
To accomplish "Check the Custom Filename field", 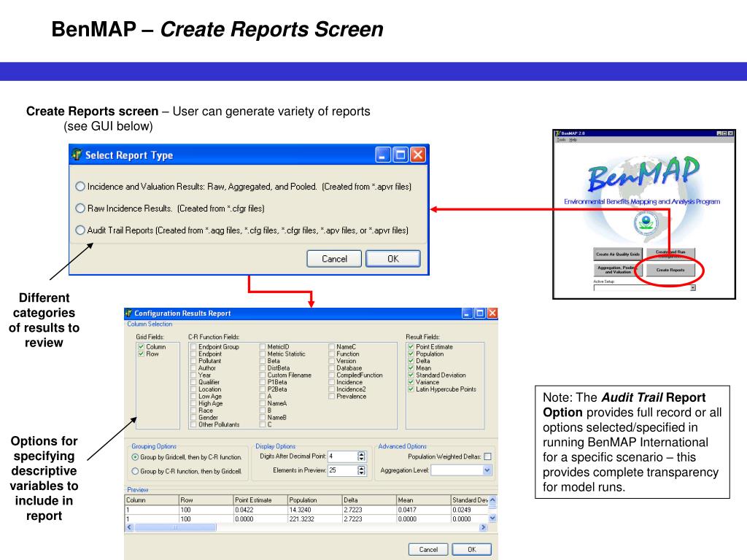I will tap(263, 376).
